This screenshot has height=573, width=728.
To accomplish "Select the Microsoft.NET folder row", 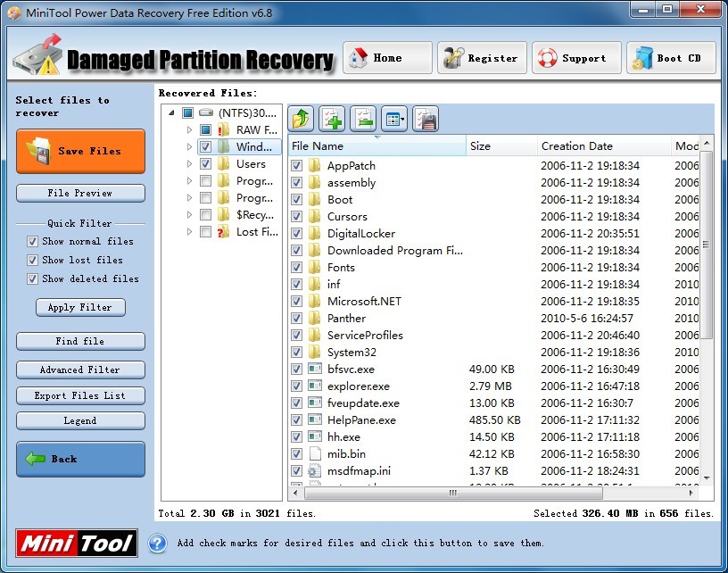I will [493, 301].
